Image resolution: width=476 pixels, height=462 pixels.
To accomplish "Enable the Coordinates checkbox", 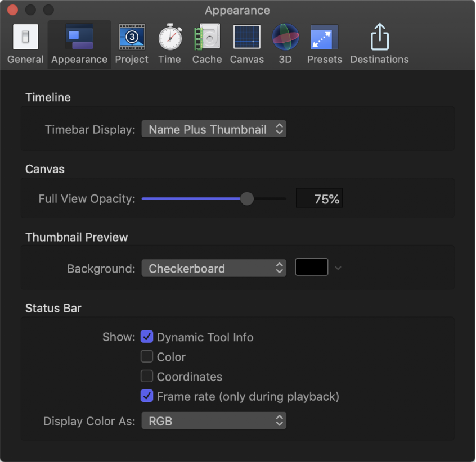I will pos(147,376).
